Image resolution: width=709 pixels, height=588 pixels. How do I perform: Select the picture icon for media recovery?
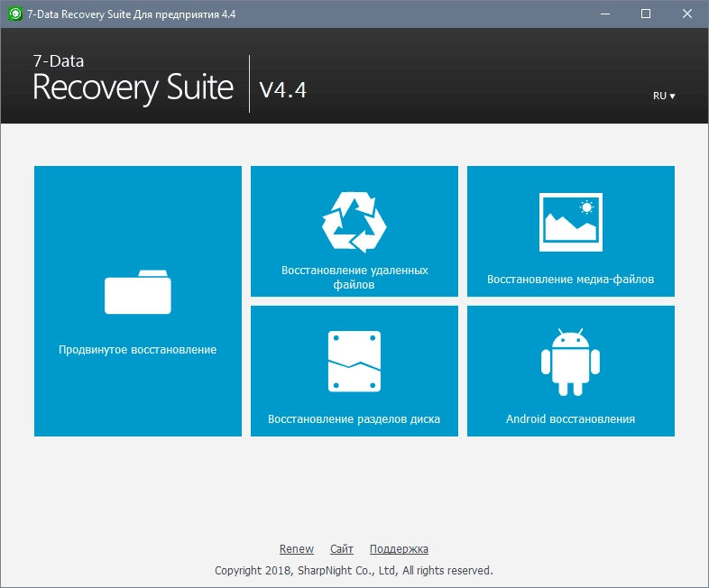tap(571, 222)
